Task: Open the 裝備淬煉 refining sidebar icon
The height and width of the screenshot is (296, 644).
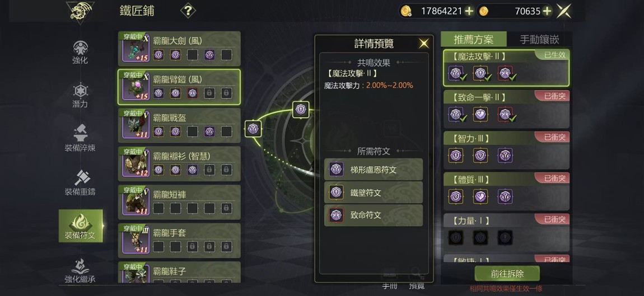Action: pos(80,138)
